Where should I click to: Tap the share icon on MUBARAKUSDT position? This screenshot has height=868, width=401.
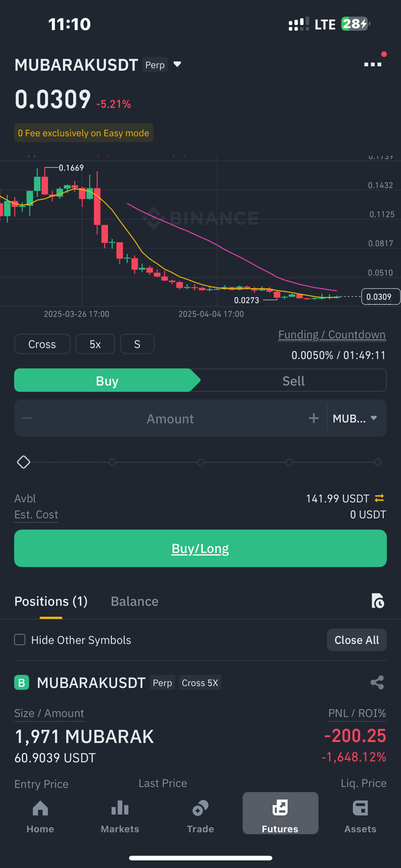[377, 682]
